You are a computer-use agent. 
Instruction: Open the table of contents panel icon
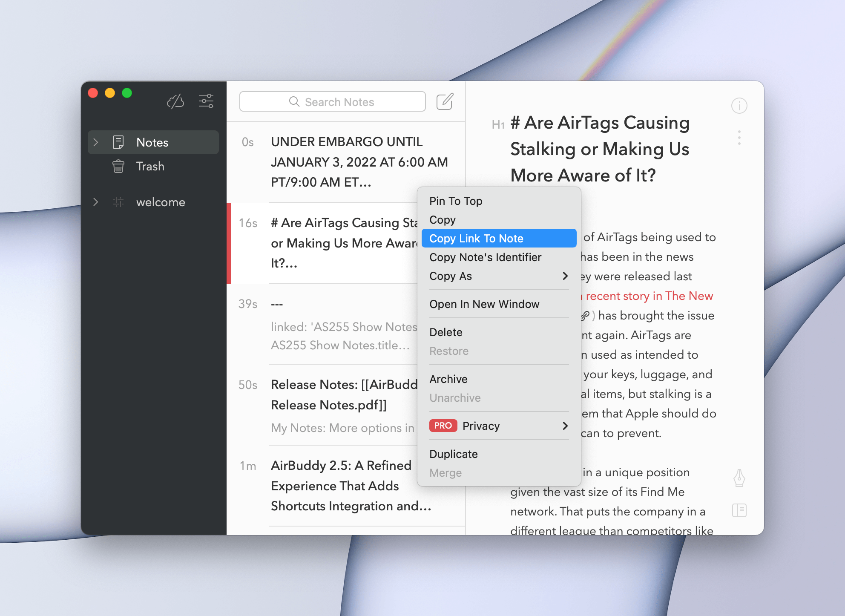[x=740, y=510]
